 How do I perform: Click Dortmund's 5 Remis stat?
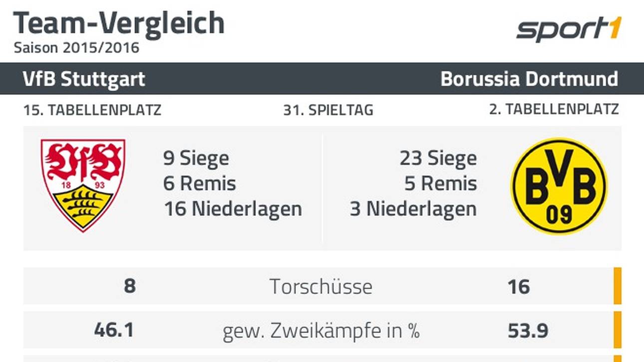[440, 183]
